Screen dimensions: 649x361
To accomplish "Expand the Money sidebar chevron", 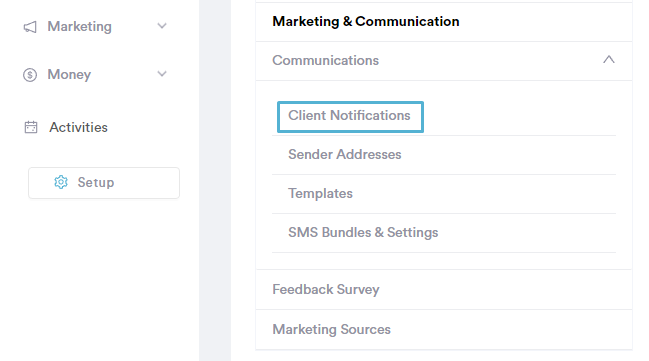I will 162,74.
